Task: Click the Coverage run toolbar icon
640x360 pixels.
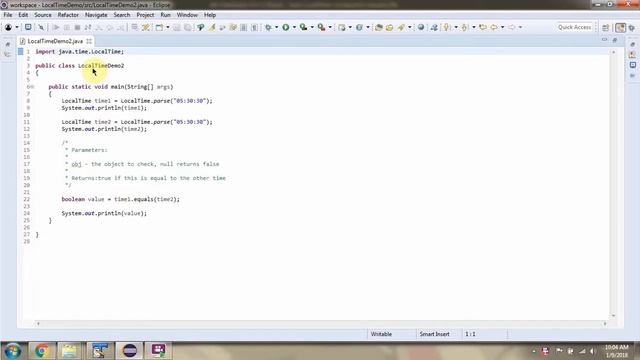Action: click(x=303, y=27)
